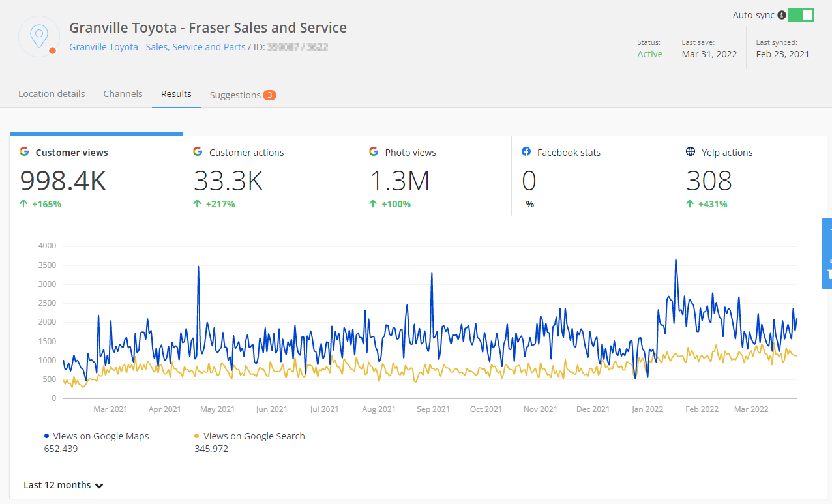Click the 998.4K customer views value
Viewport: 832px width, 504px height.
(x=63, y=181)
